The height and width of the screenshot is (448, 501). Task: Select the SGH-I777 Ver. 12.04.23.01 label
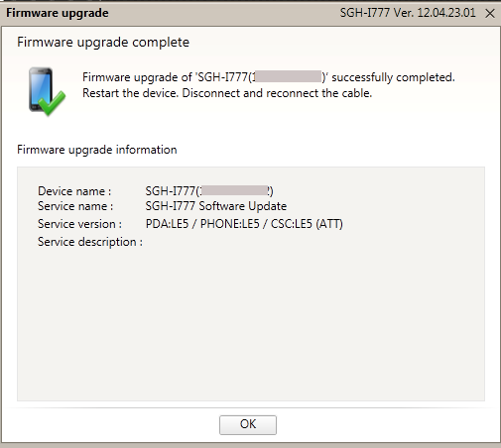408,13
